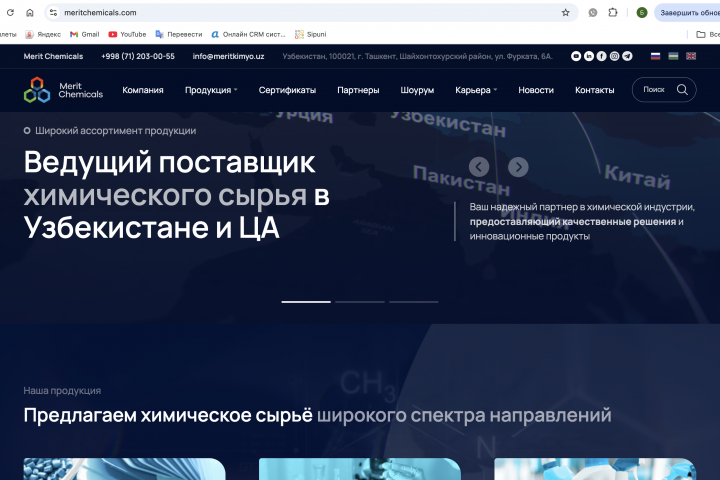Open the Gmail bookmark
Screen dimensions: 720x480
84,34
